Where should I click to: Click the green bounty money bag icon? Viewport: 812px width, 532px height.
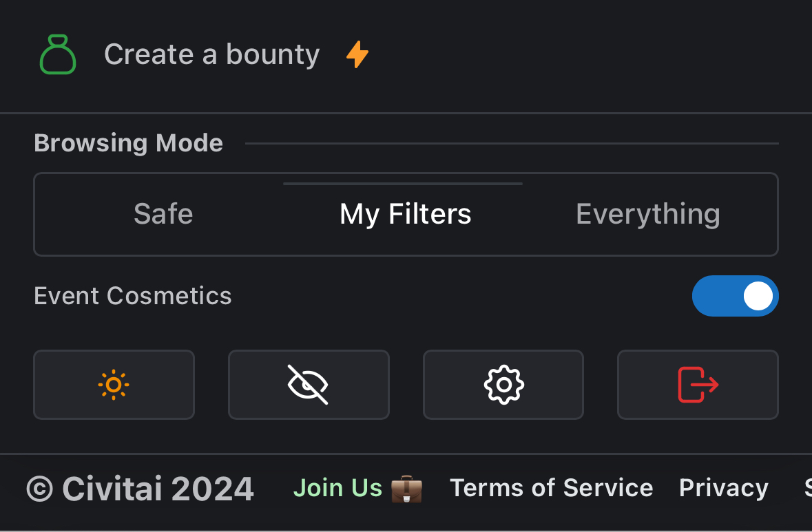[58, 55]
